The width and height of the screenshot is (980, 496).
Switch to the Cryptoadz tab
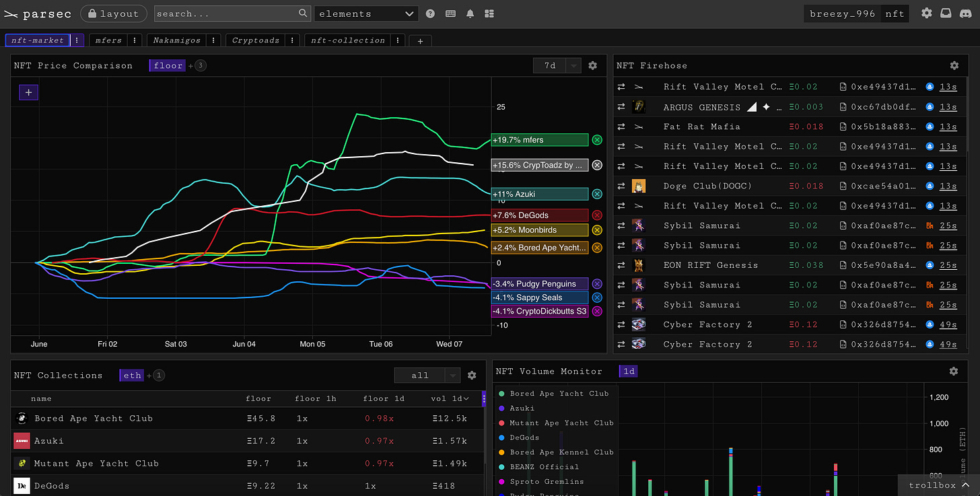tap(255, 40)
